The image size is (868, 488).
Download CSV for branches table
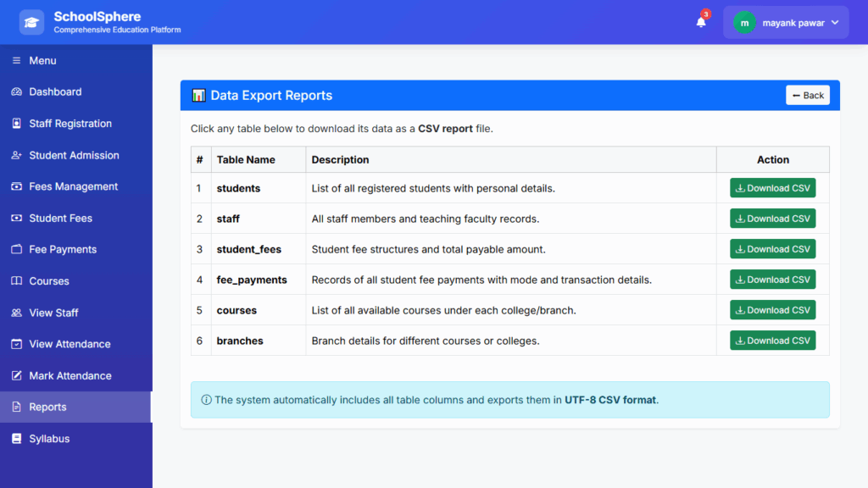click(x=772, y=341)
